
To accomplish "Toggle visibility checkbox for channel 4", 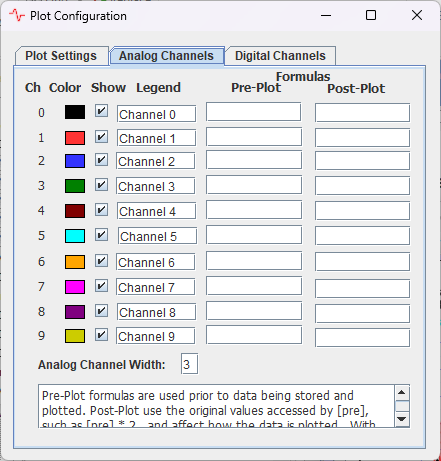I will [101, 210].
